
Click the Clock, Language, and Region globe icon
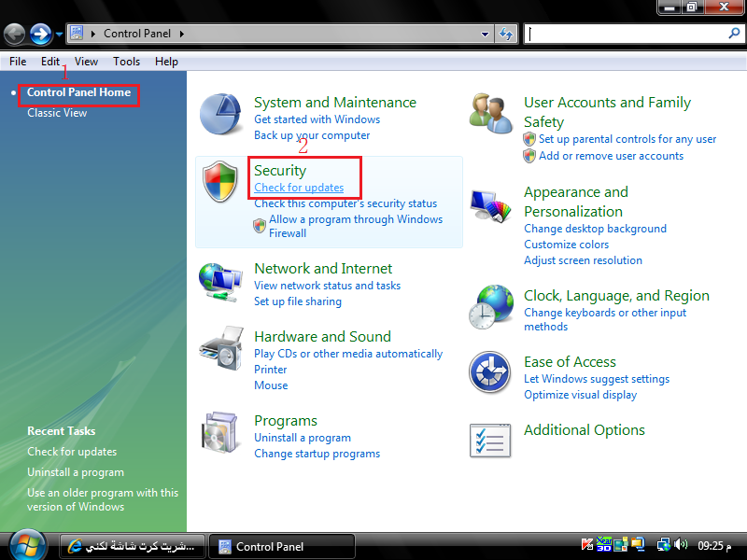(x=491, y=307)
